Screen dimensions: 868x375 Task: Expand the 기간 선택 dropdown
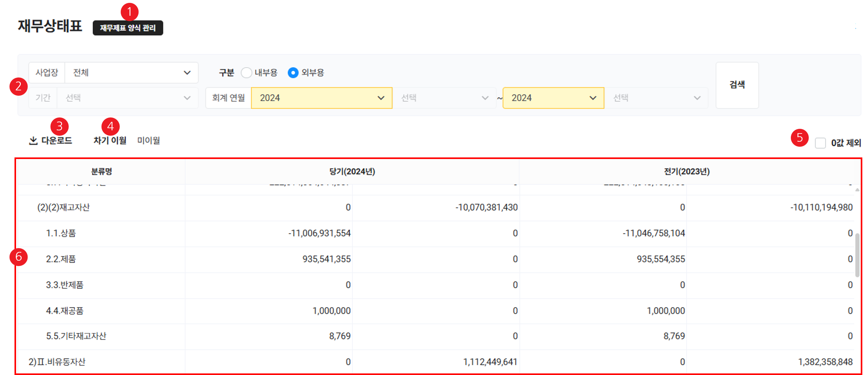point(127,98)
